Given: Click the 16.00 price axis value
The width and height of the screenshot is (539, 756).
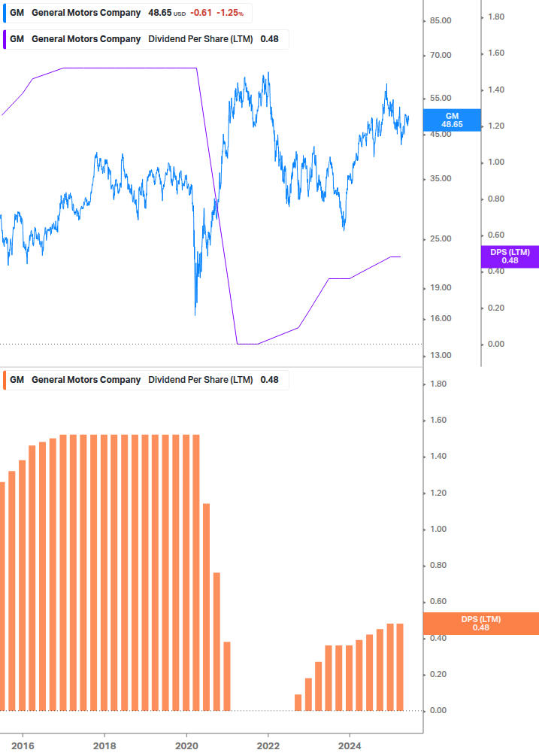Looking at the screenshot, I should click(x=441, y=319).
